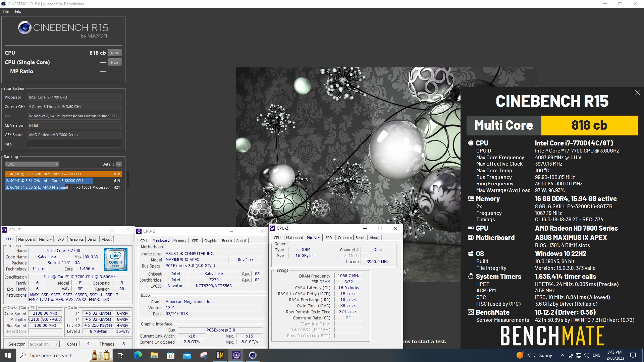Click the yellow 818 cb score in BenchMate

point(589,125)
